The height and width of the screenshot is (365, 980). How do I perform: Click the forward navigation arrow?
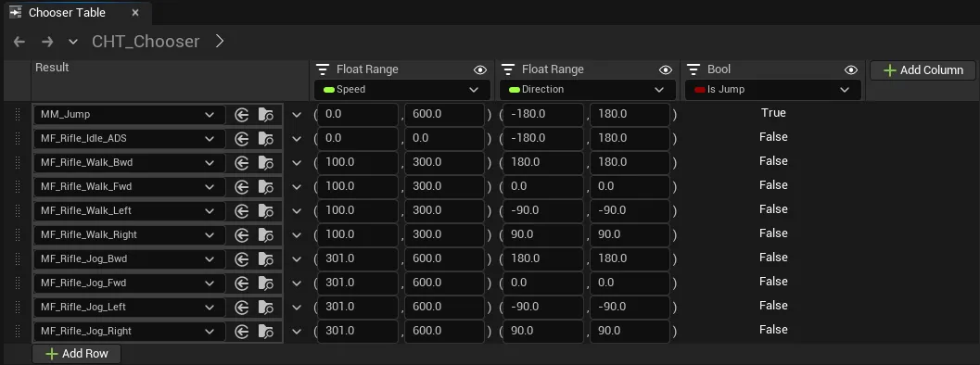pos(47,42)
